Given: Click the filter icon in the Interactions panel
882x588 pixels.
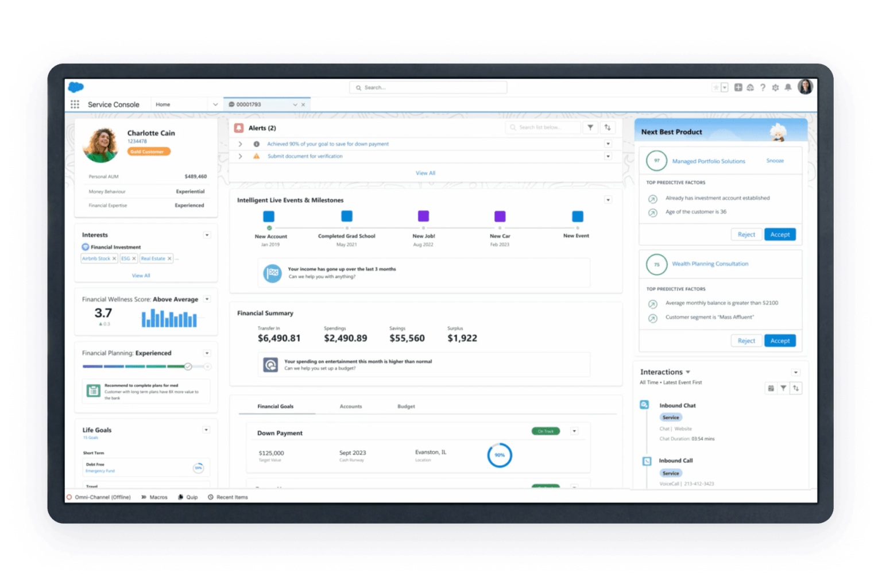Looking at the screenshot, I should click(x=783, y=388).
